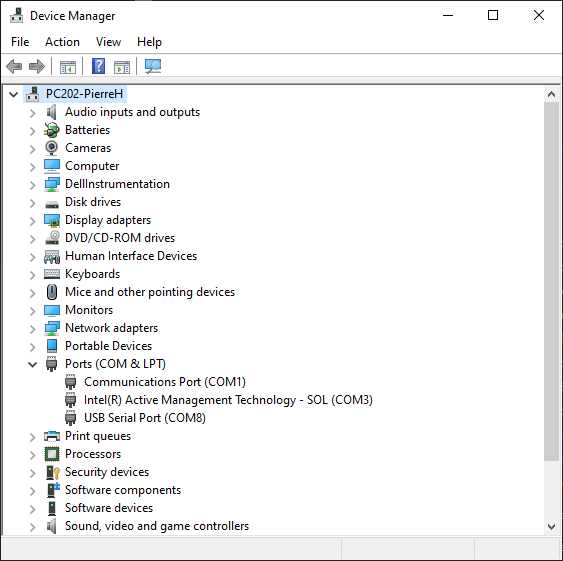Screen dimensions: 563x561
Task: Click the vertical scrollbar thumb
Action: point(552,282)
